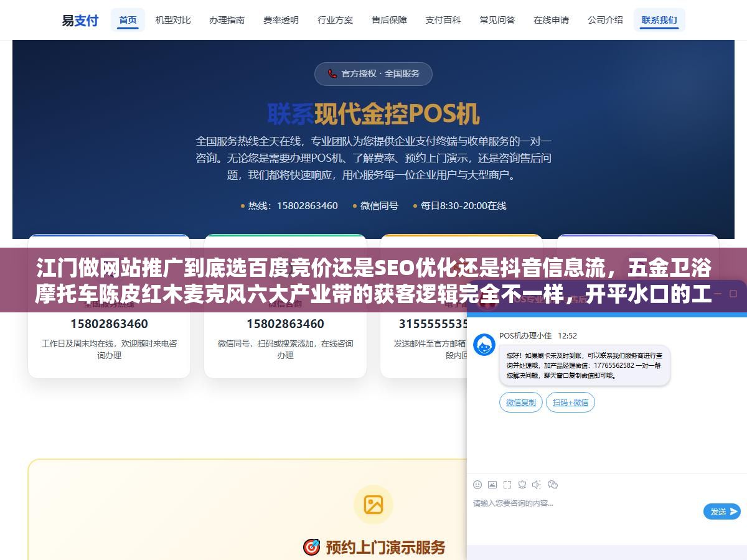Click the 15802863460 number above 微信同号，扫码或搜索添加
This screenshot has width=747, height=560.
tap(285, 324)
